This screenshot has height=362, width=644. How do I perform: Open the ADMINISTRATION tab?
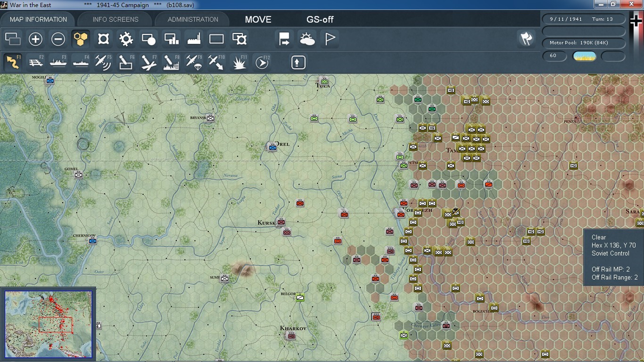pyautogui.click(x=193, y=19)
